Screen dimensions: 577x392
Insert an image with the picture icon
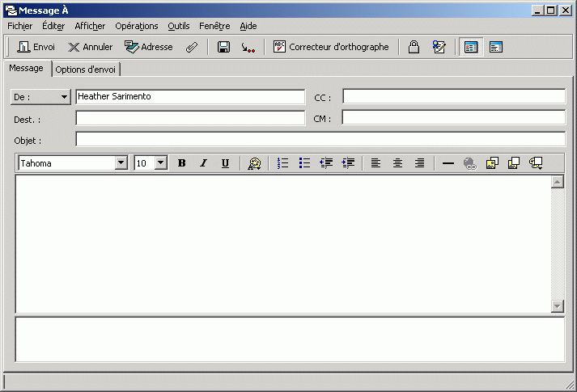(x=492, y=163)
